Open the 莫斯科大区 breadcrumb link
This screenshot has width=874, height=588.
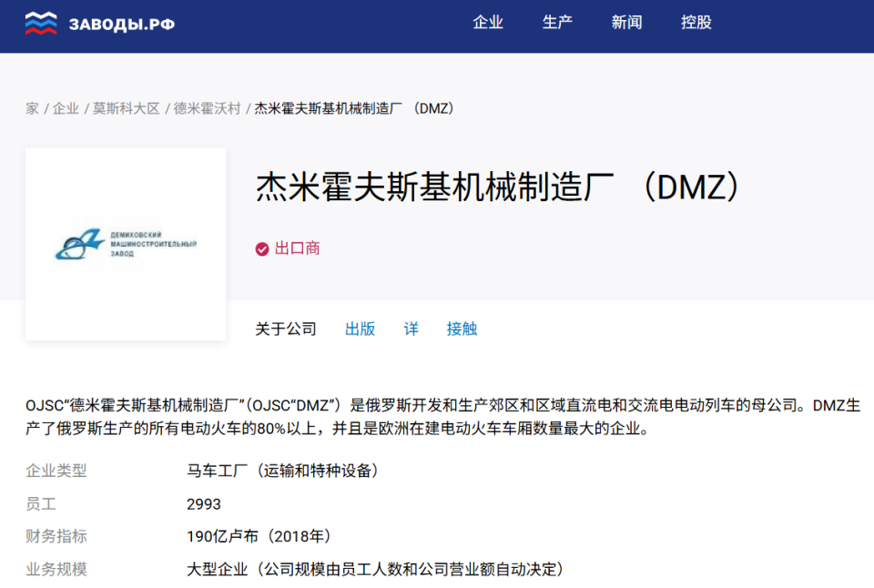pyautogui.click(x=126, y=108)
